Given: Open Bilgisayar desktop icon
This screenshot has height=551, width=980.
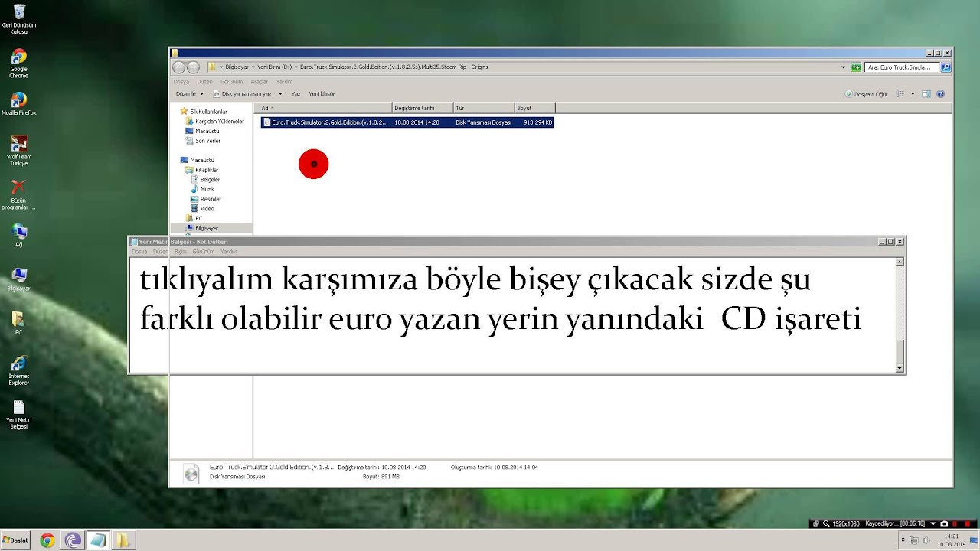Looking at the screenshot, I should 19,279.
